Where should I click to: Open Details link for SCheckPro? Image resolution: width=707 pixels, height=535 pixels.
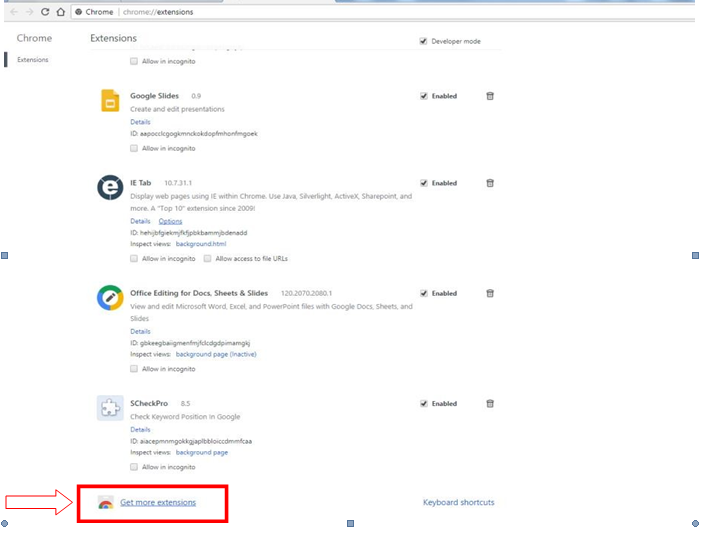tap(140, 430)
